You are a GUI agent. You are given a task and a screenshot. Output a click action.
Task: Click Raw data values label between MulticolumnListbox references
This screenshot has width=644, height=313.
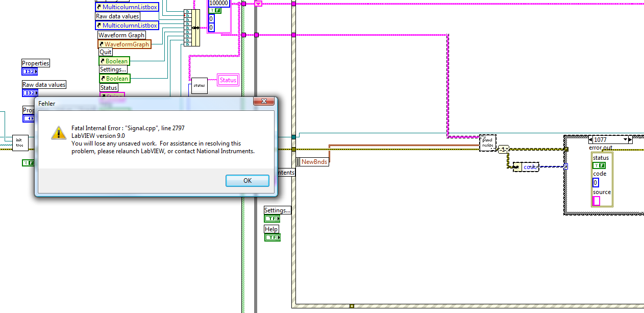click(117, 16)
